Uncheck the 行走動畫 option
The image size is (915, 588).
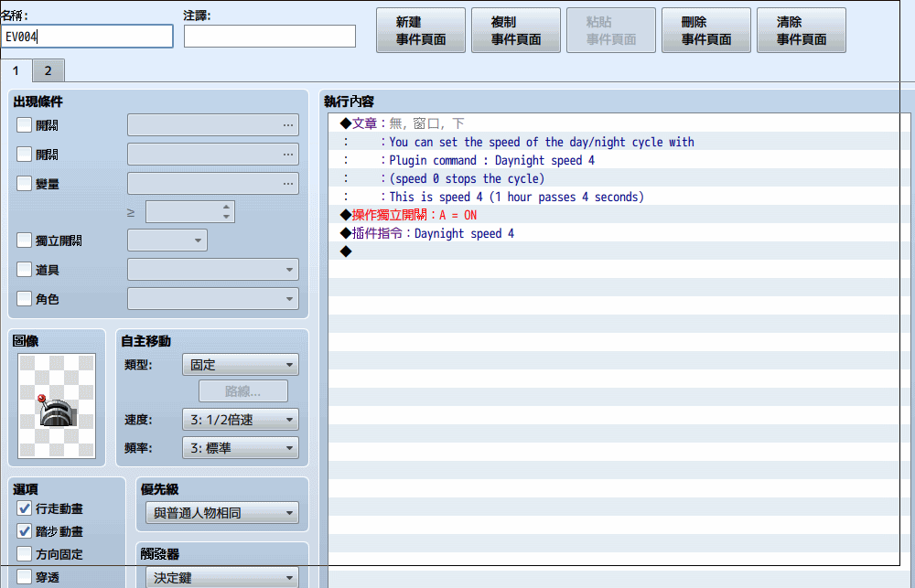tap(24, 508)
